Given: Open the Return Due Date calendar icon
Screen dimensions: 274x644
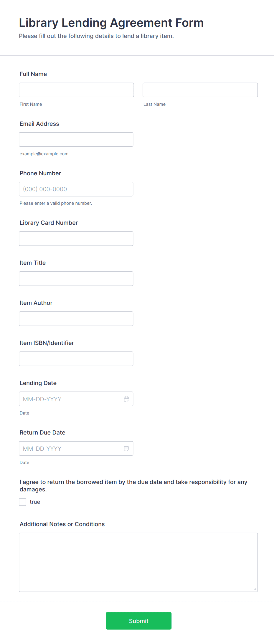Looking at the screenshot, I should tap(126, 448).
